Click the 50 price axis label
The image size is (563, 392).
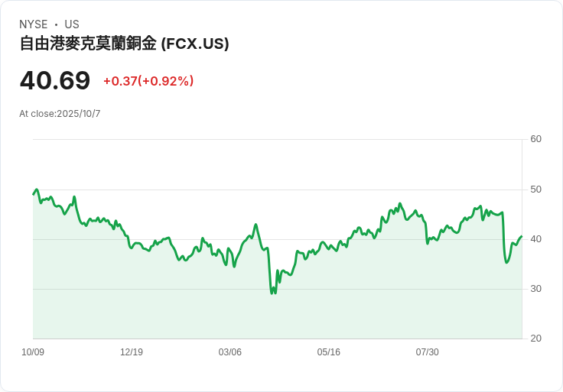click(x=535, y=190)
